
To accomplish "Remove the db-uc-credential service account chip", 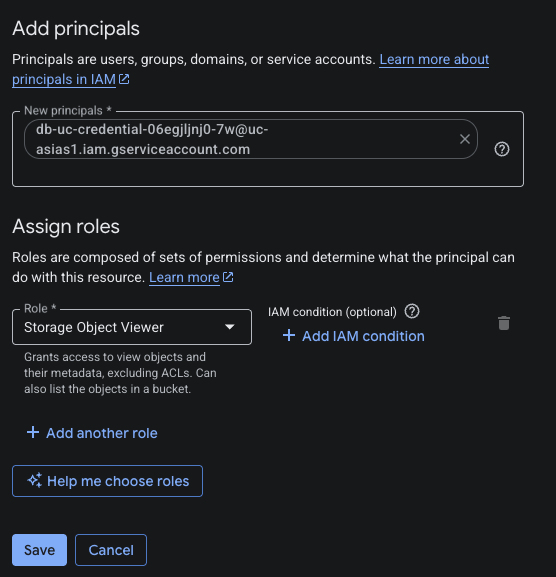I will click(465, 139).
